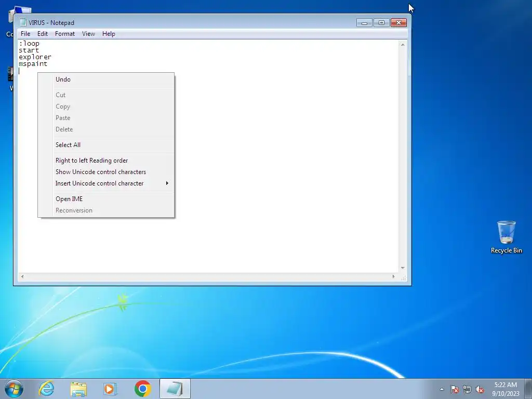Close the VIRUS Notepad window

[398, 23]
